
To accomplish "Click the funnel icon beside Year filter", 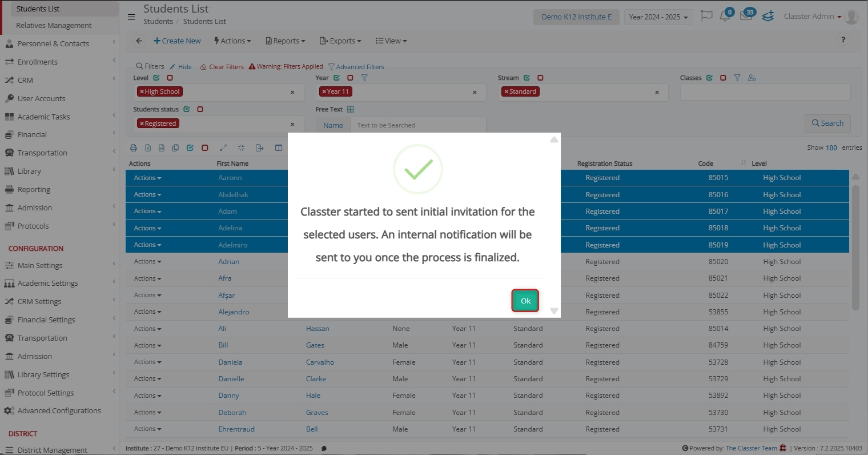I will point(364,78).
